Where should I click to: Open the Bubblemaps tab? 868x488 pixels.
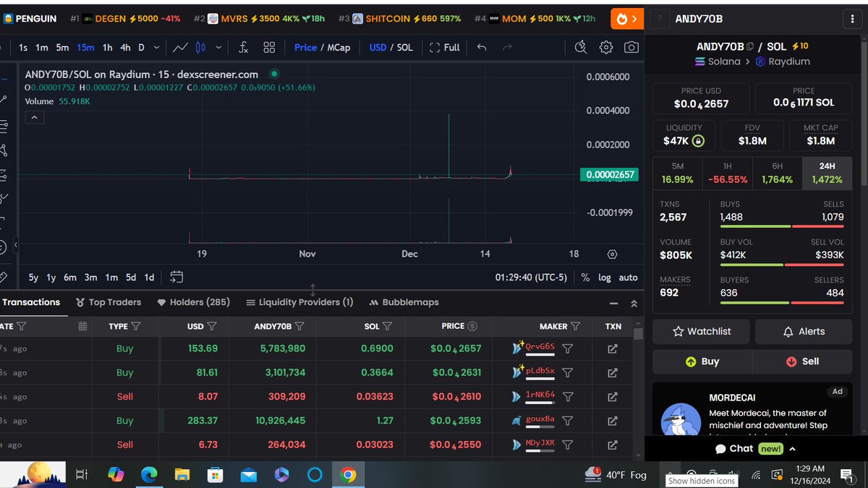click(404, 302)
